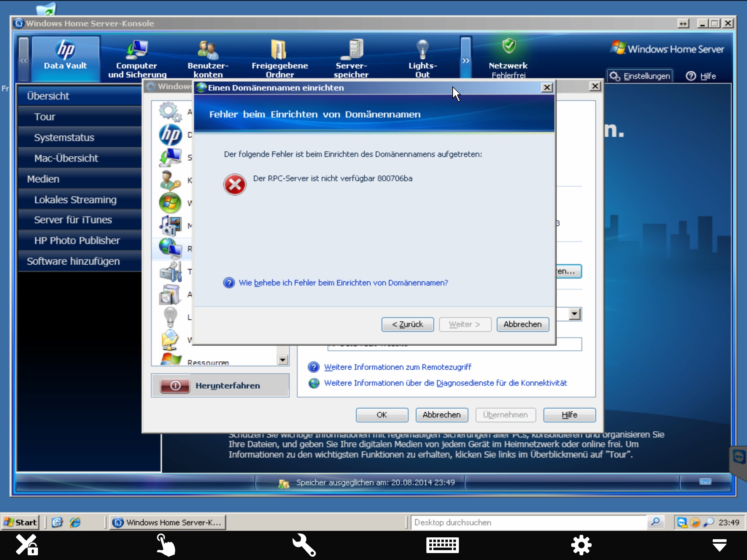Click the keyboard icon in console status bar
The image size is (747, 560).
(x=705, y=482)
